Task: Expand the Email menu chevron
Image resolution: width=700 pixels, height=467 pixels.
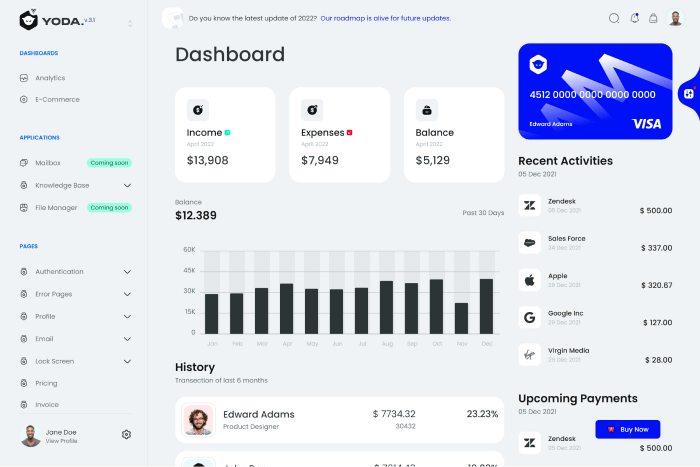Action: [127, 339]
